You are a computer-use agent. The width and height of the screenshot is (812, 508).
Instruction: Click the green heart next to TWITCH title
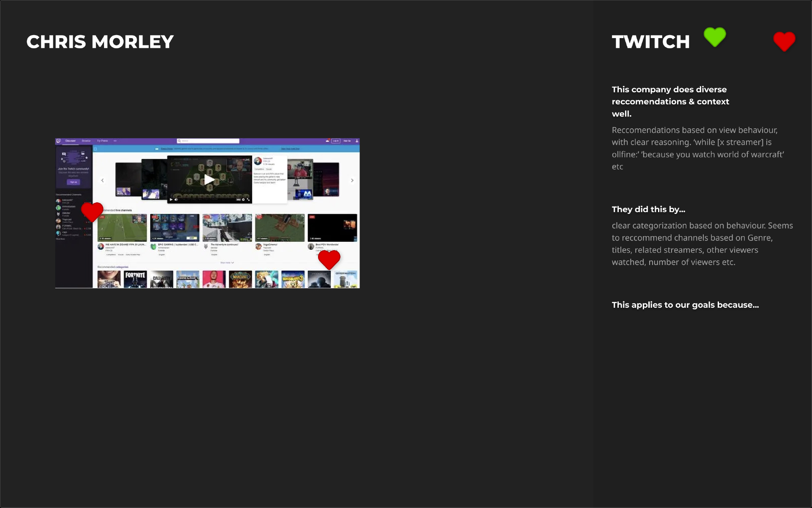click(715, 37)
